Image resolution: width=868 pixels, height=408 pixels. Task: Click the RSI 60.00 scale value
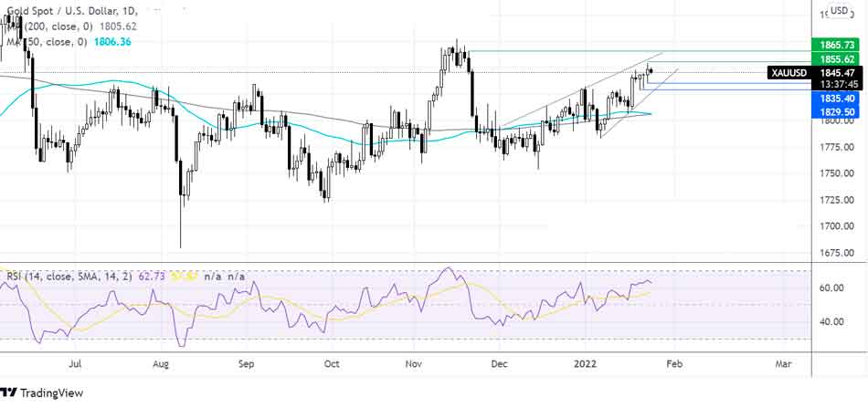tap(831, 288)
